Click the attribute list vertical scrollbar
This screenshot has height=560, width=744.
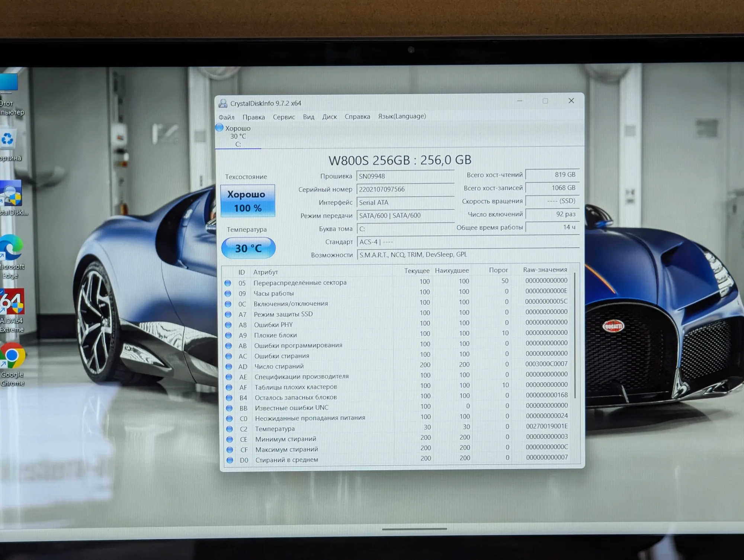click(575, 336)
